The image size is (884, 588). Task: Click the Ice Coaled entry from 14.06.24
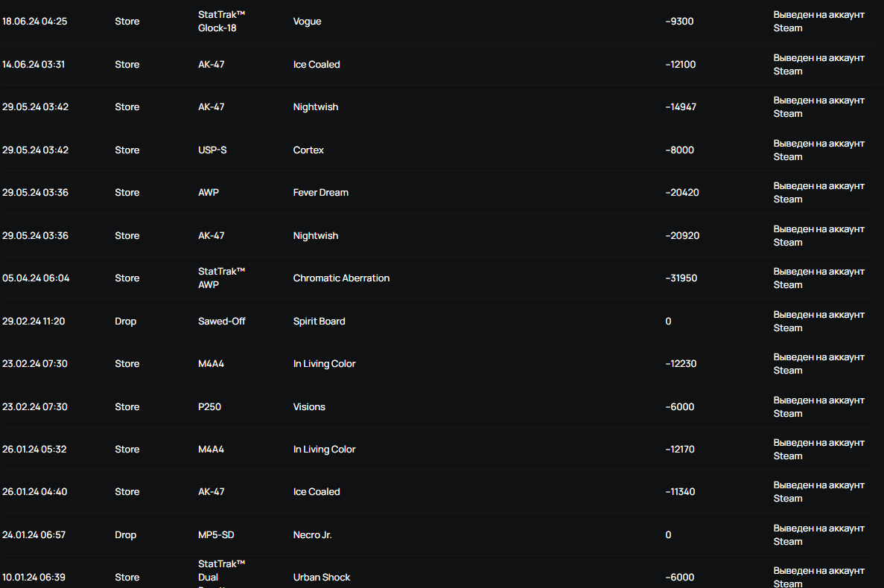[x=317, y=64]
